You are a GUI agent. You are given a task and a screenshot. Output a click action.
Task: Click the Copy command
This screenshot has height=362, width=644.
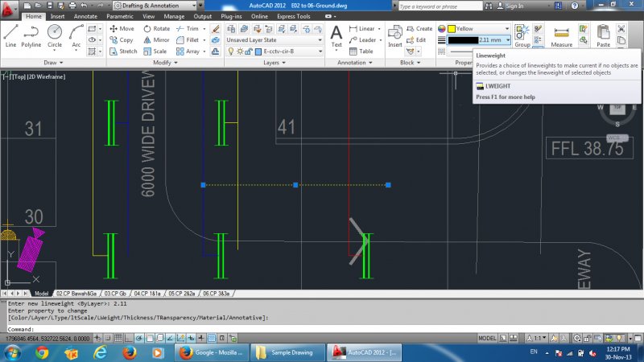(122, 39)
